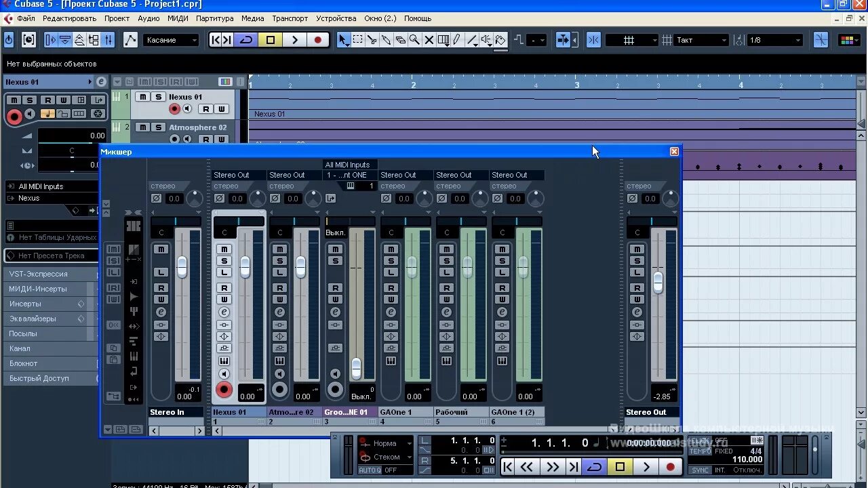Image resolution: width=868 pixels, height=488 pixels.
Task: Open the Редактировать menu
Action: point(70,18)
